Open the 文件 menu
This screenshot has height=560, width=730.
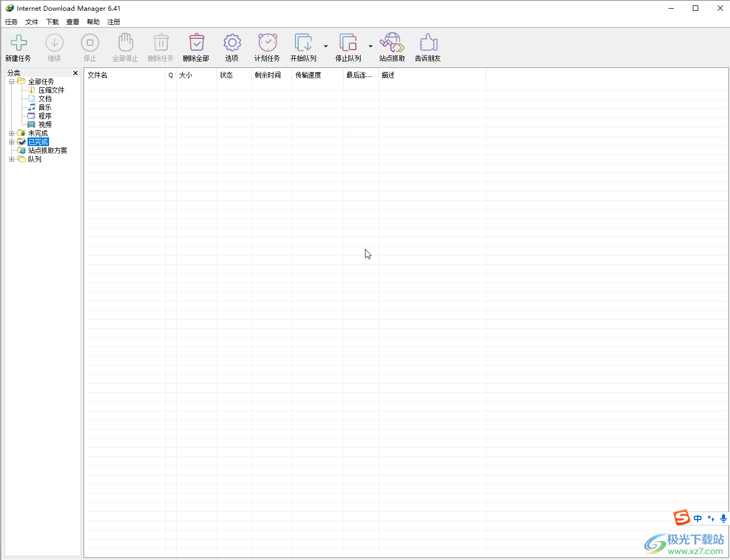pyautogui.click(x=32, y=22)
